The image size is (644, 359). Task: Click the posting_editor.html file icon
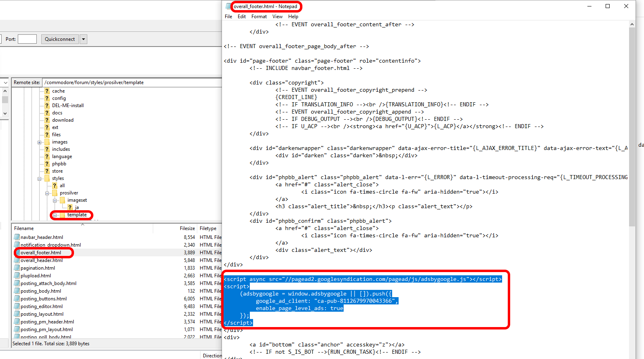coord(17,306)
